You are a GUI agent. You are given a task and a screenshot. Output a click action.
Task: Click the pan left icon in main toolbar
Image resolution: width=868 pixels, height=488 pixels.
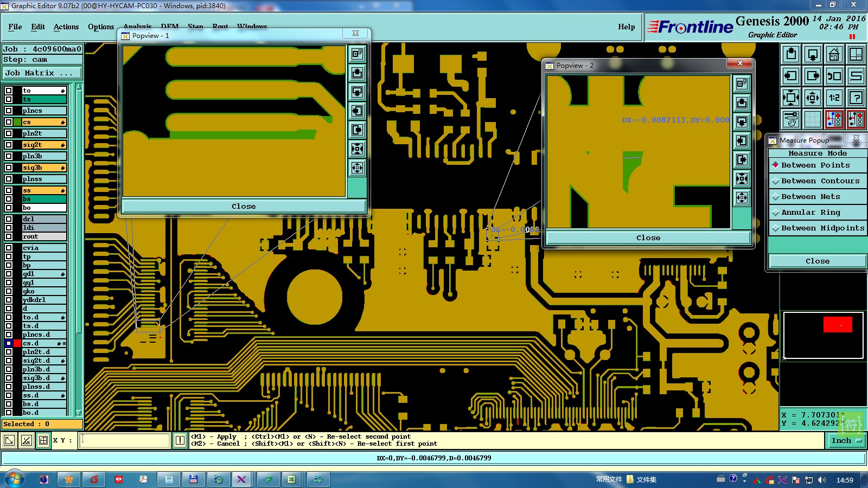(x=791, y=76)
